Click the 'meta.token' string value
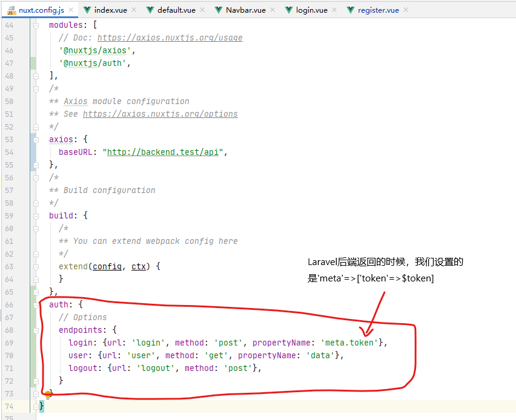The image size is (516, 420). click(349, 343)
